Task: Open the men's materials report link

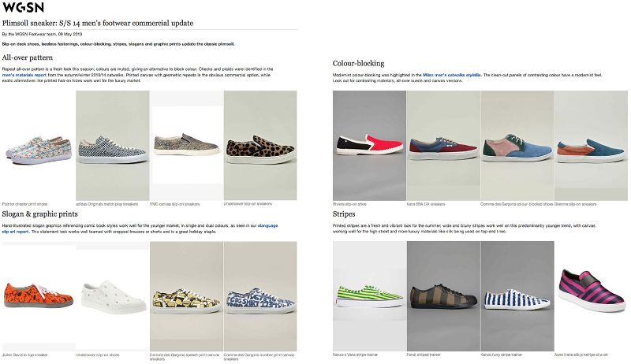Action: 24,75
